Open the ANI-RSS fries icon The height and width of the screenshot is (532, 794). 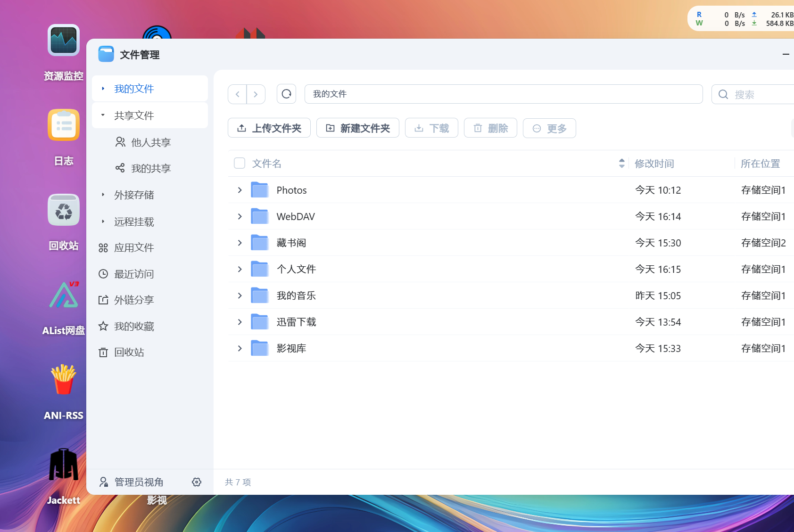[64, 380]
